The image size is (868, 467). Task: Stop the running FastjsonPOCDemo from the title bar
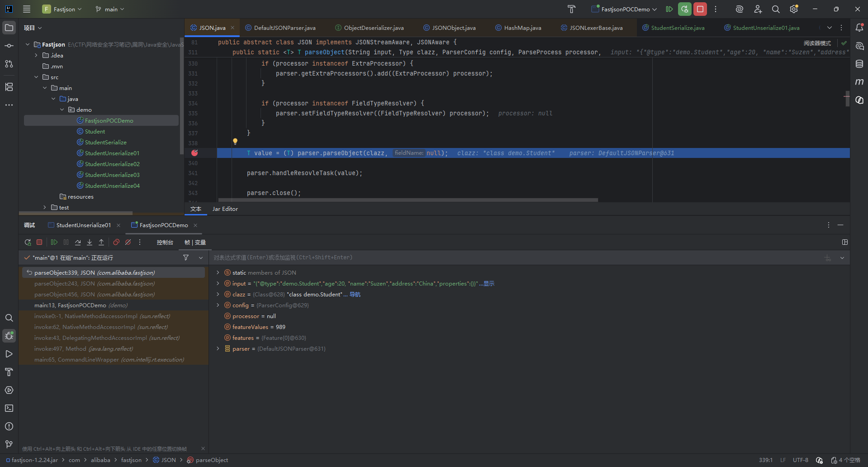(700, 9)
